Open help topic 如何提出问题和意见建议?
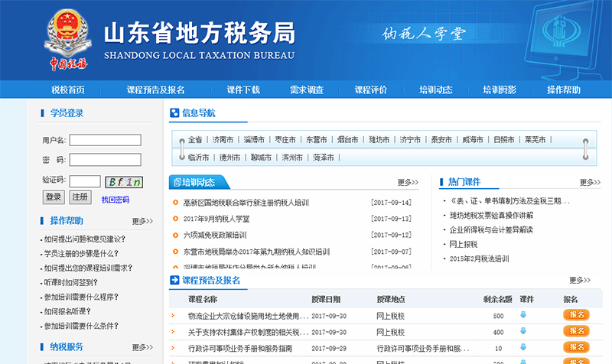Image resolution: width=612 pixels, height=364 pixels. tap(85, 239)
